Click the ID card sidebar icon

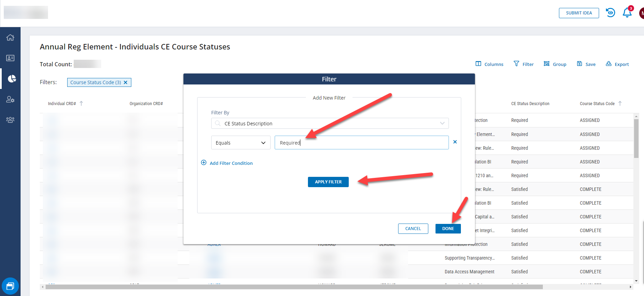[10, 58]
